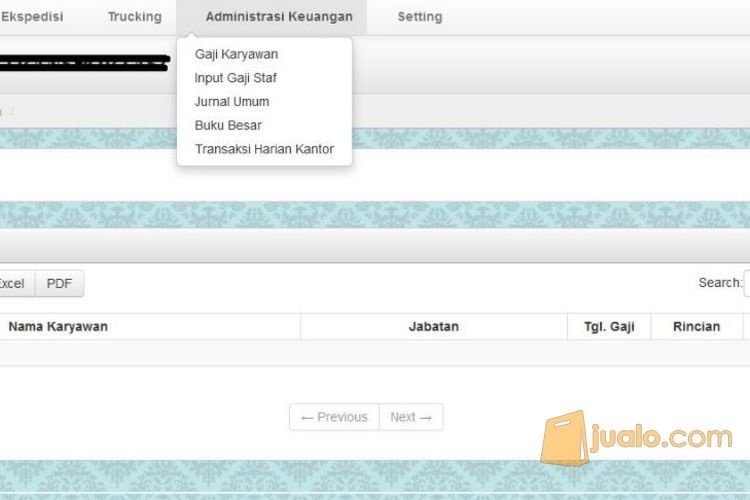Open the Trucking menu
Image resolution: width=750 pixels, height=500 pixels.
(135, 17)
